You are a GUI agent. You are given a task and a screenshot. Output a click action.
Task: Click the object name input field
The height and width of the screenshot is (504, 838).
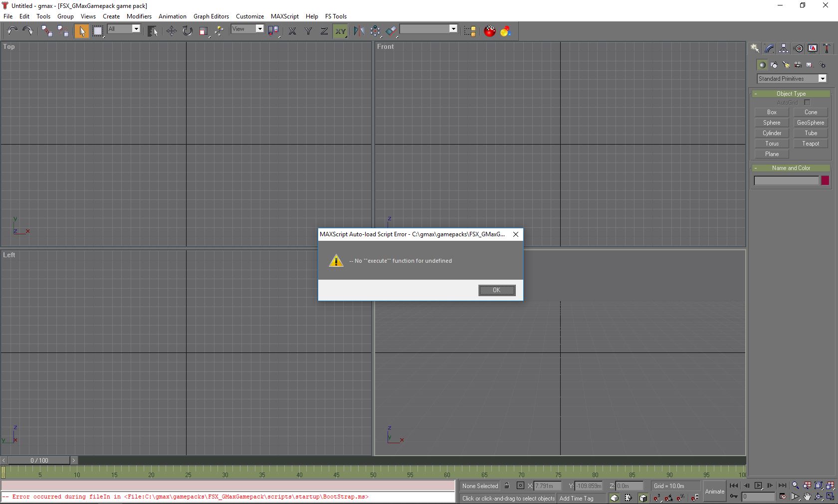pos(787,180)
